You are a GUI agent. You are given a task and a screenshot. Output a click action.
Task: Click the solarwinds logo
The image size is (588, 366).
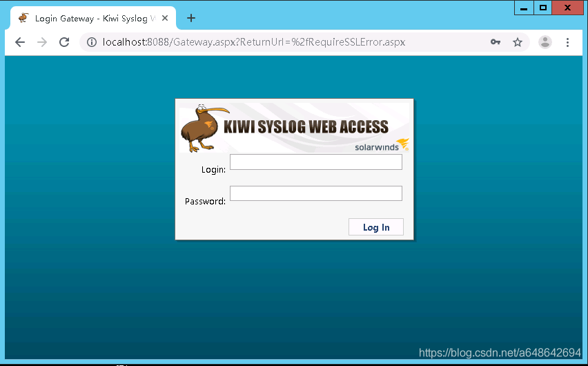pyautogui.click(x=382, y=145)
